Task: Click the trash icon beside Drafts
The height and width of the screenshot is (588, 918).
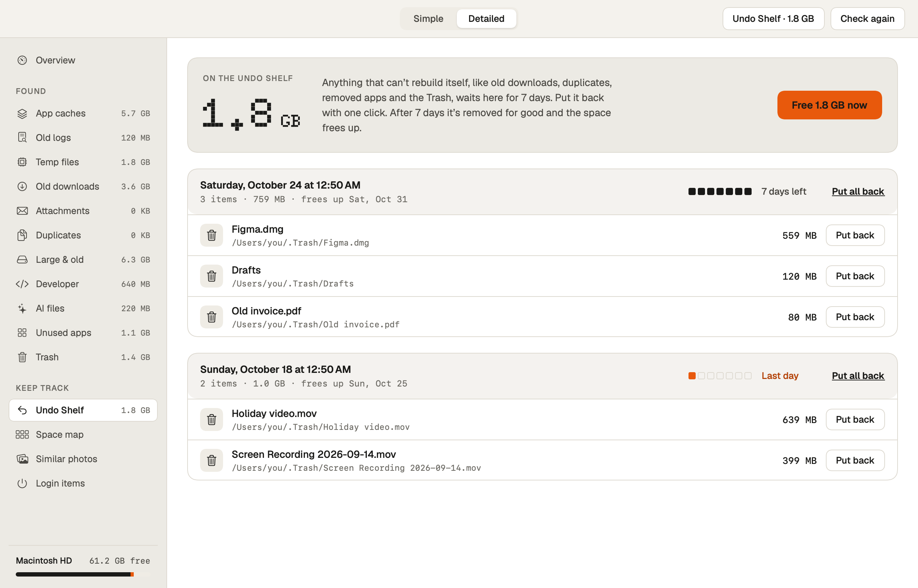Action: pos(212,276)
